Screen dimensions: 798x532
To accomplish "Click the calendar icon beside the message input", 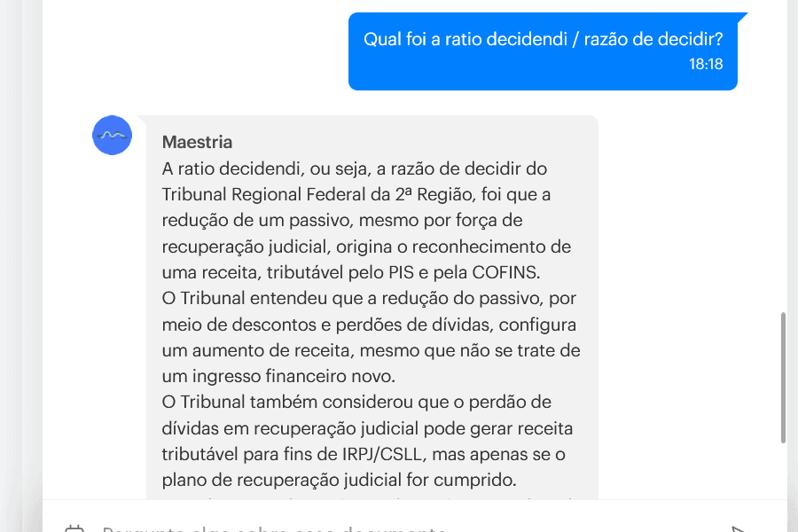I will (74, 530).
